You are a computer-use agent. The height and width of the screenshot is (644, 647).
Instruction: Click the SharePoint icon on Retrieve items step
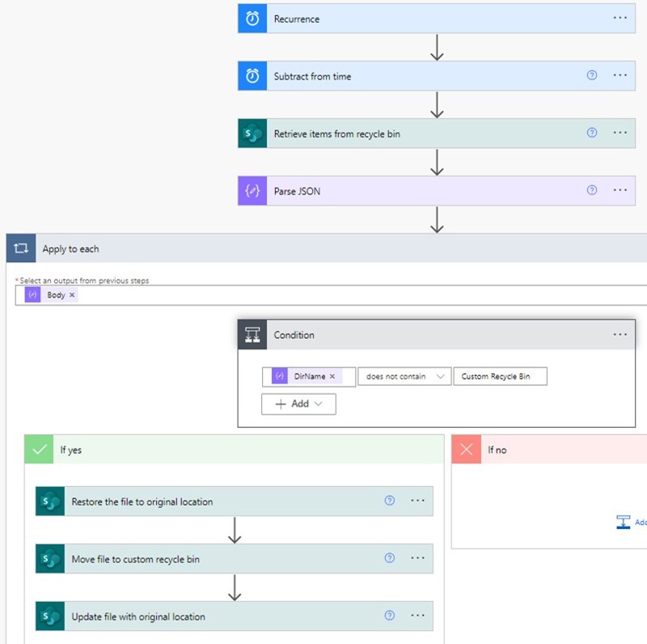click(252, 133)
